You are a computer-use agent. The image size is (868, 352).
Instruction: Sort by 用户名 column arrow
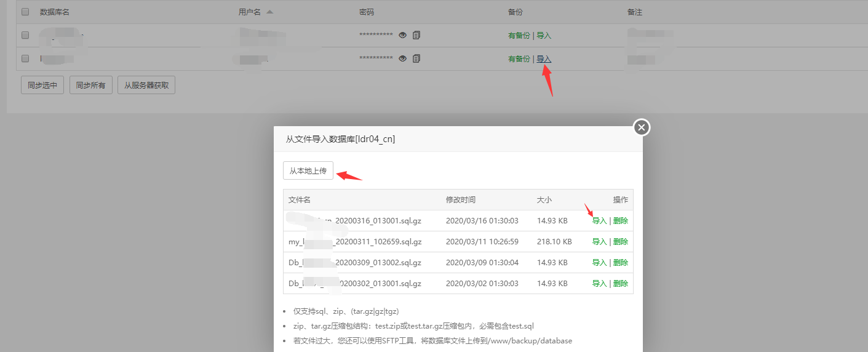[x=270, y=12]
